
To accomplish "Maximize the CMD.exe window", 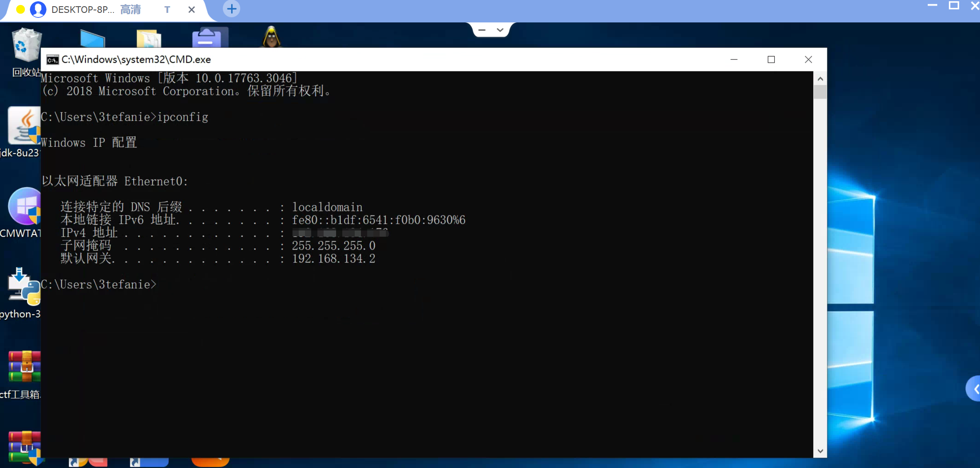I will click(x=771, y=60).
